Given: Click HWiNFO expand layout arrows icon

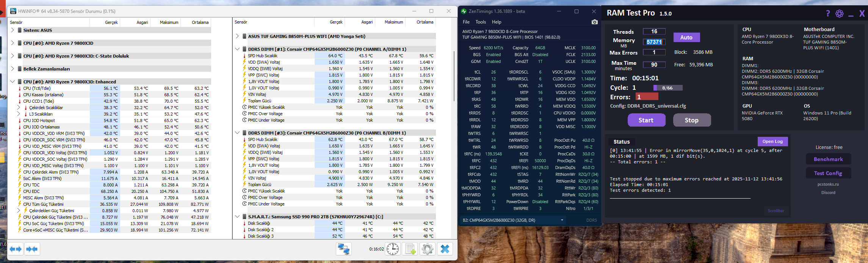Looking at the screenshot, I should coord(16,249).
